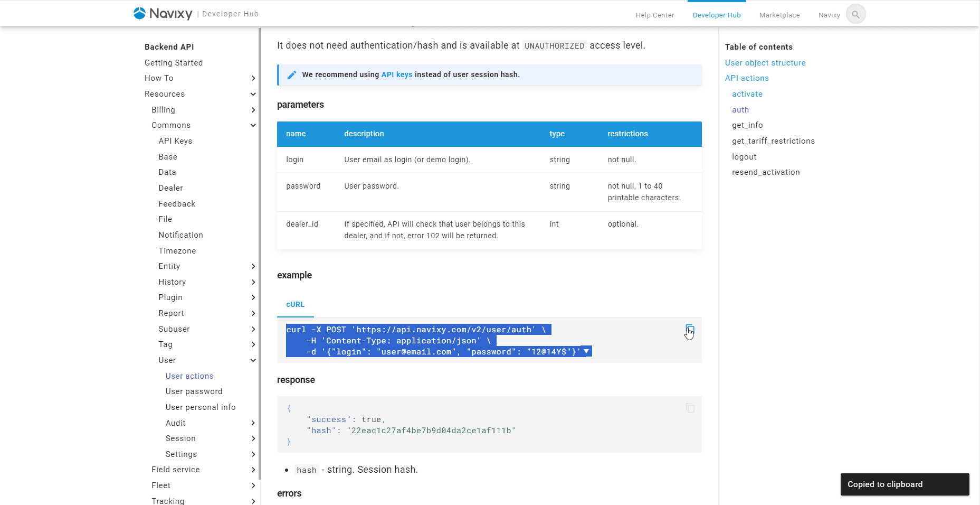Click the description column header
This screenshot has width=980, height=505.
(364, 134)
